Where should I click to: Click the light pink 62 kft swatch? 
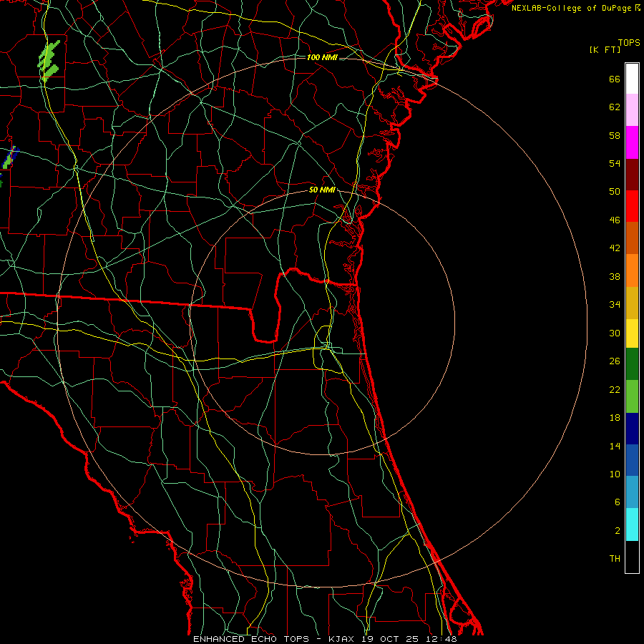[632, 110]
